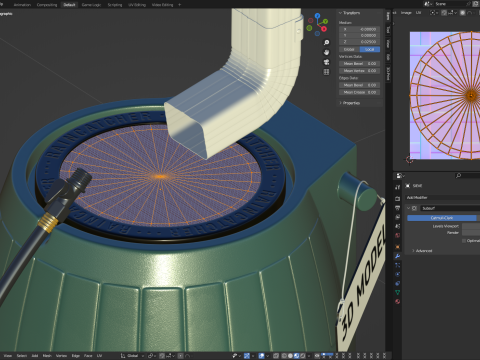This screenshot has height=360, width=480.
Task: Click the Median X coordinate field
Action: [360, 29]
